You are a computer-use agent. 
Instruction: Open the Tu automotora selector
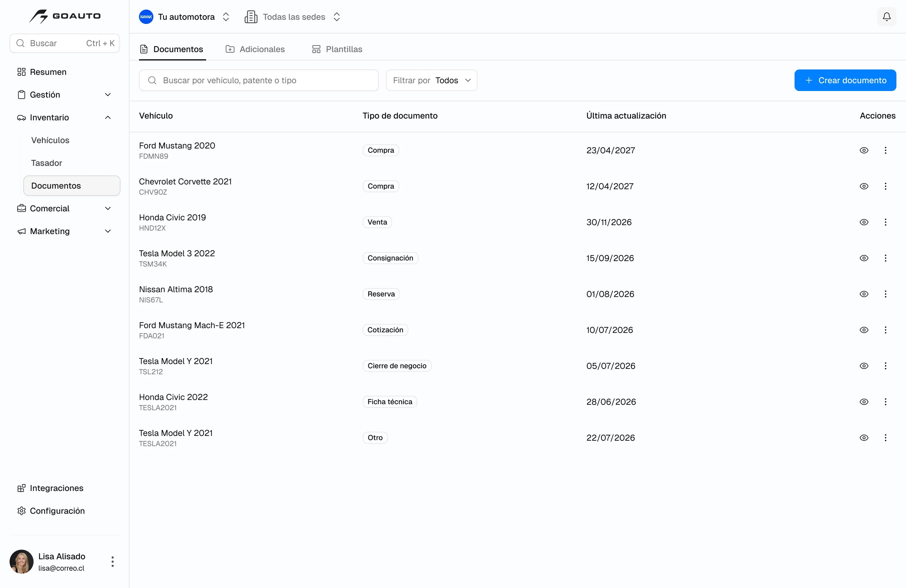pyautogui.click(x=185, y=17)
